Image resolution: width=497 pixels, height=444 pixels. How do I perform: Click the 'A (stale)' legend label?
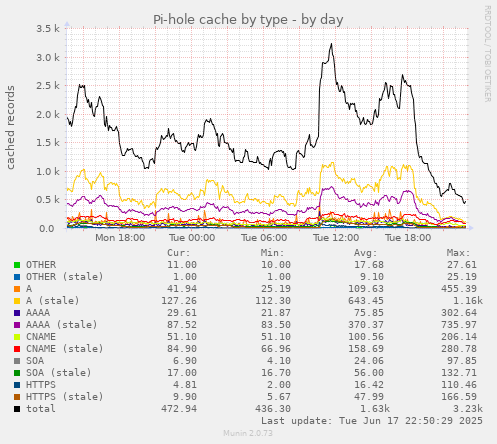tap(53, 301)
